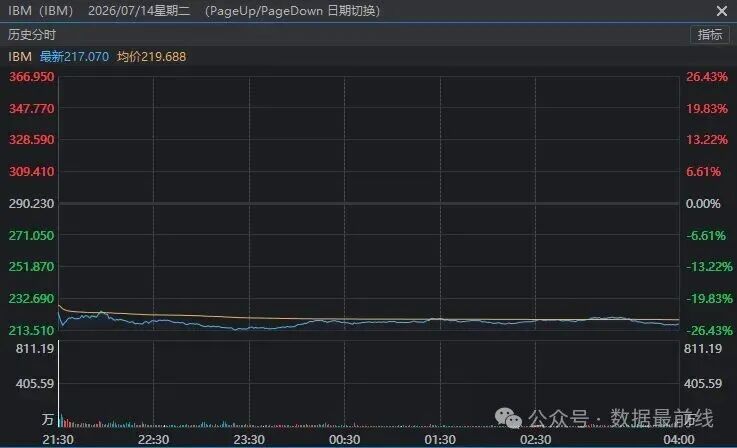737x448 pixels.
Task: Click price axis label 271.050
Action: click(31, 236)
